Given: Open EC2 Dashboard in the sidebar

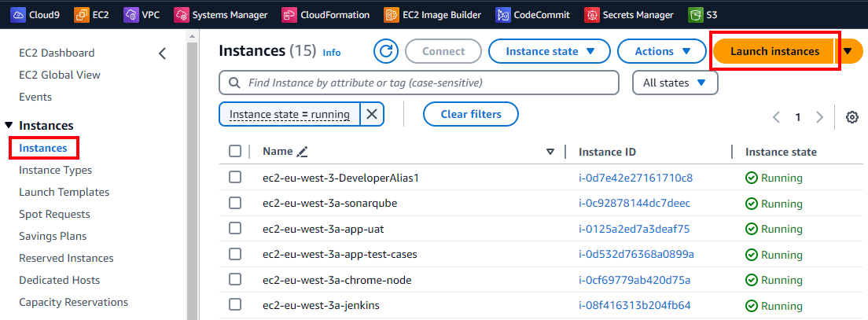Looking at the screenshot, I should pyautogui.click(x=57, y=53).
